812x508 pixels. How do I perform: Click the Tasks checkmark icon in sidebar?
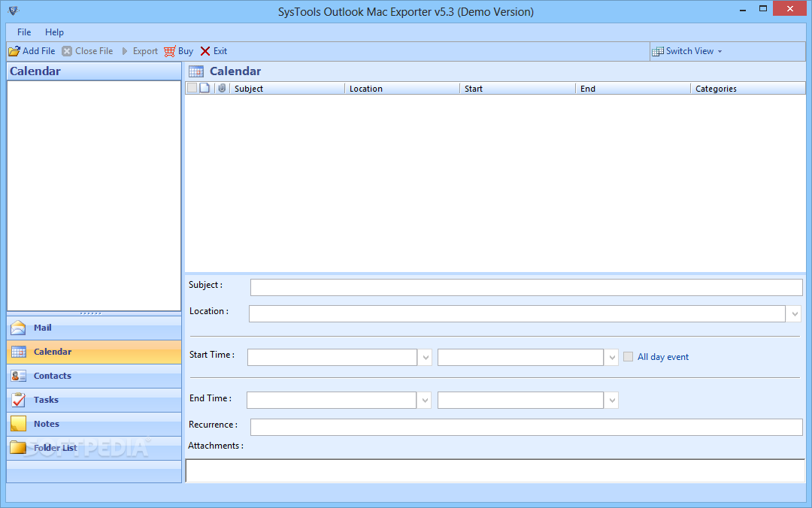pos(18,400)
